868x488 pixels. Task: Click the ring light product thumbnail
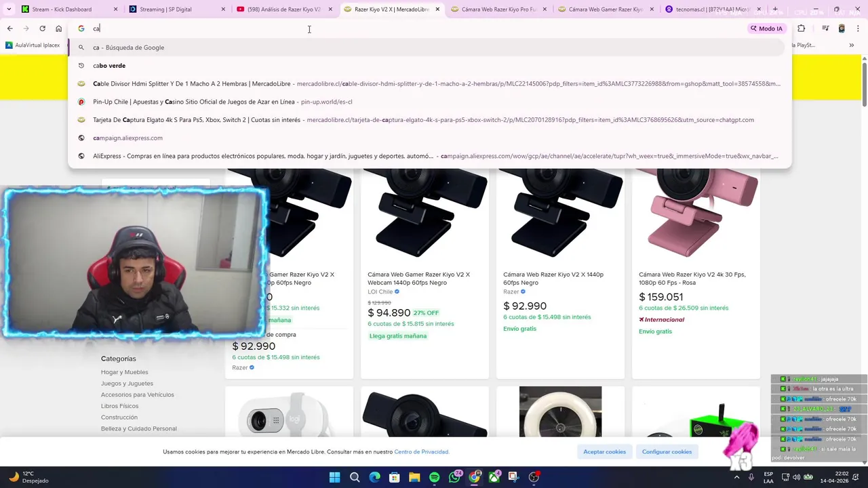coord(560,411)
